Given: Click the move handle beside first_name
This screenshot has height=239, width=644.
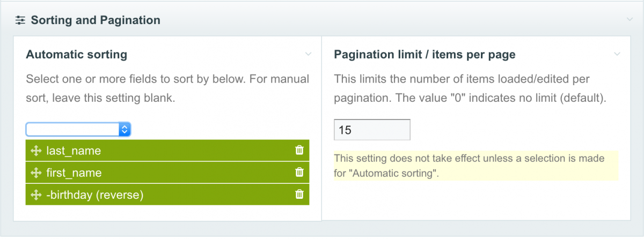Looking at the screenshot, I should click(36, 173).
